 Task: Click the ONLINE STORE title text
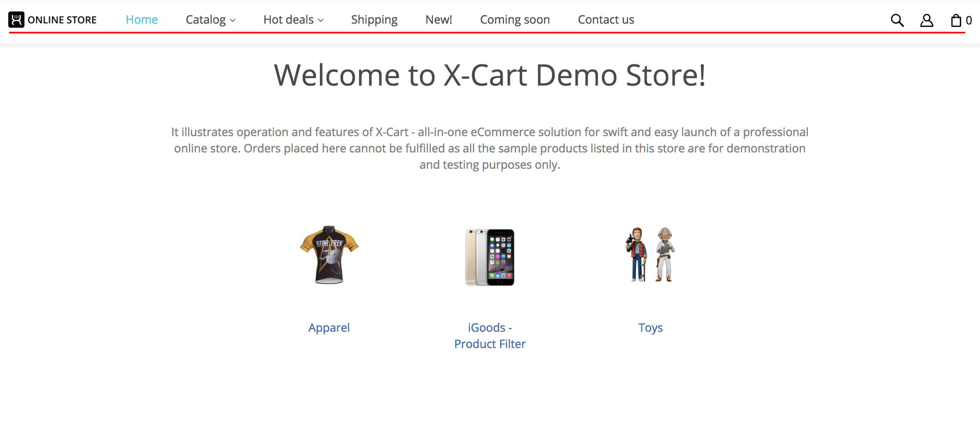click(x=62, y=20)
